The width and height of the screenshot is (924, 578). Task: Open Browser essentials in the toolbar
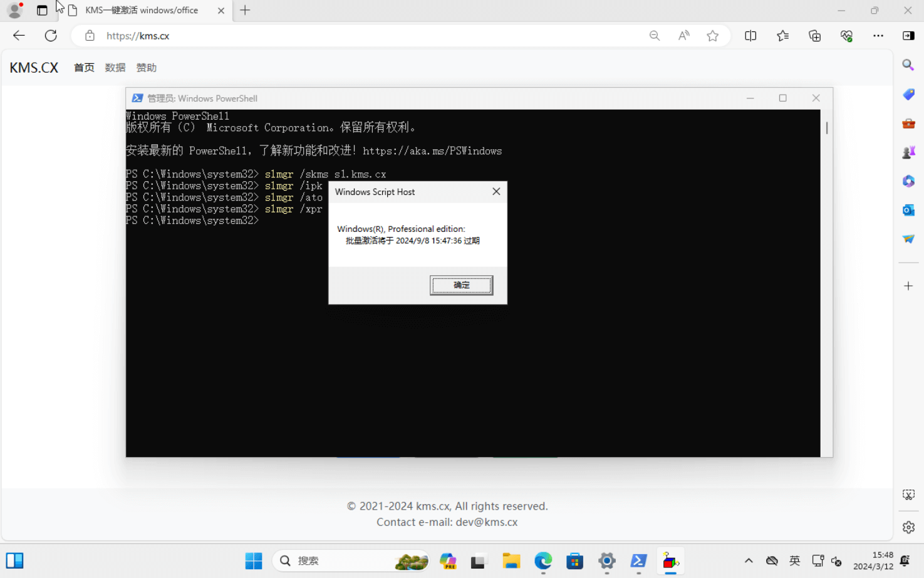pyautogui.click(x=846, y=36)
